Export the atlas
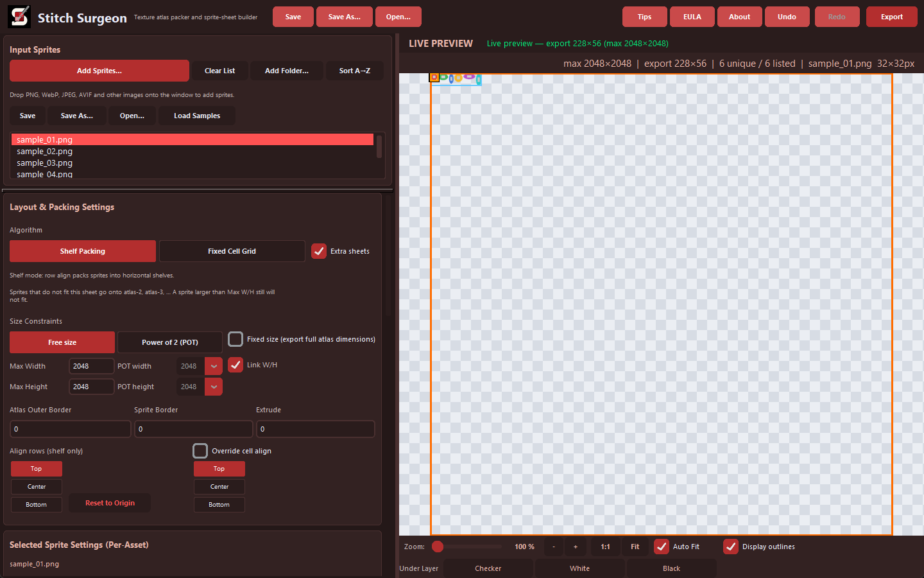The width and height of the screenshot is (924, 578). (x=892, y=17)
